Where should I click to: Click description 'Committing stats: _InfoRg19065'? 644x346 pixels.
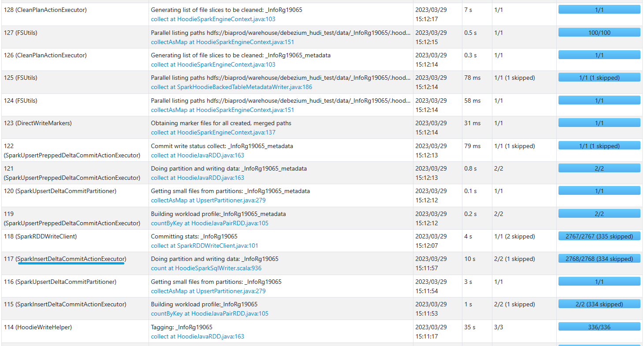pos(194,237)
